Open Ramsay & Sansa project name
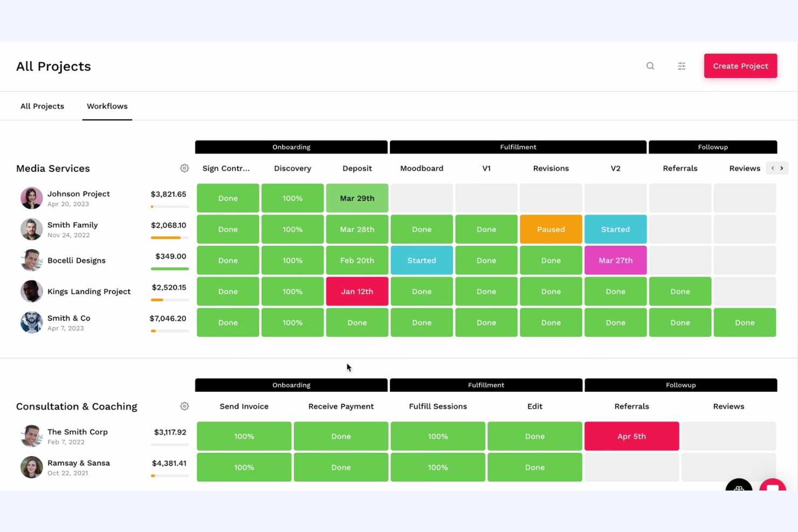The image size is (798, 532). click(79, 463)
